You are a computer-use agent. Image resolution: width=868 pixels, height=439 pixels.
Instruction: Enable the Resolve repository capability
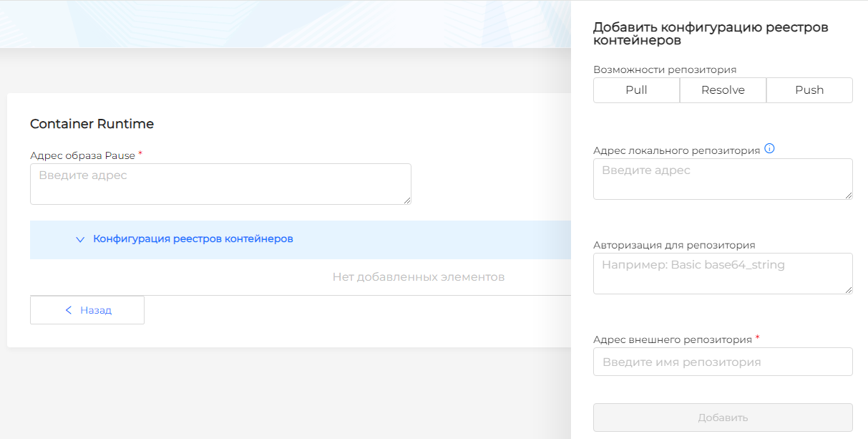coord(723,90)
